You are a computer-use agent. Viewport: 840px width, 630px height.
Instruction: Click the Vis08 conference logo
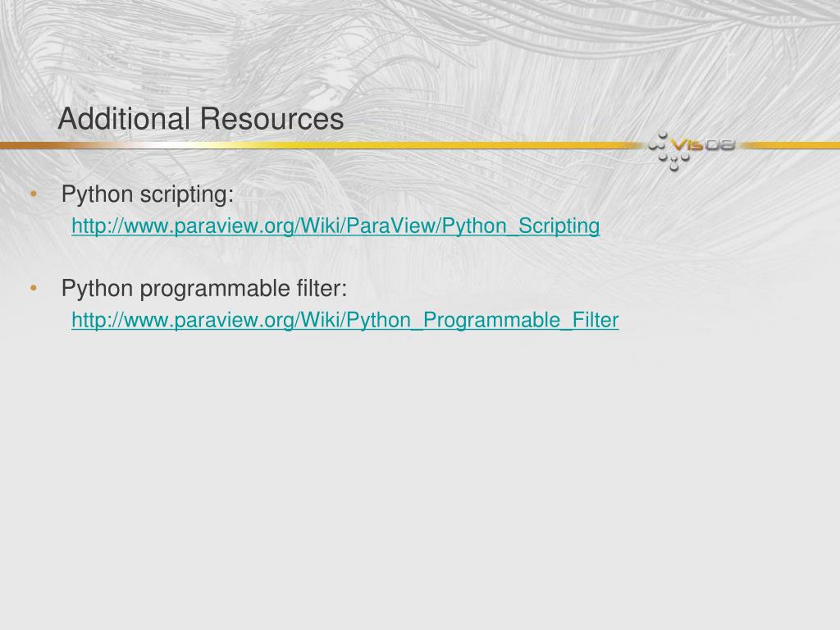(x=691, y=151)
